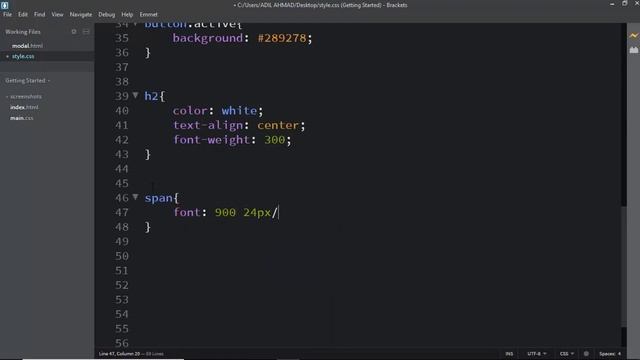The height and width of the screenshot is (360, 640).
Task: Open the Getting Started project dropdown
Action: pos(28,80)
